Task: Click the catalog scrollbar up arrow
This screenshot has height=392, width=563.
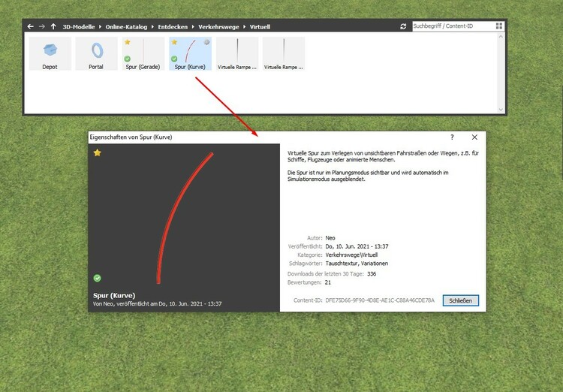Action: [x=501, y=36]
